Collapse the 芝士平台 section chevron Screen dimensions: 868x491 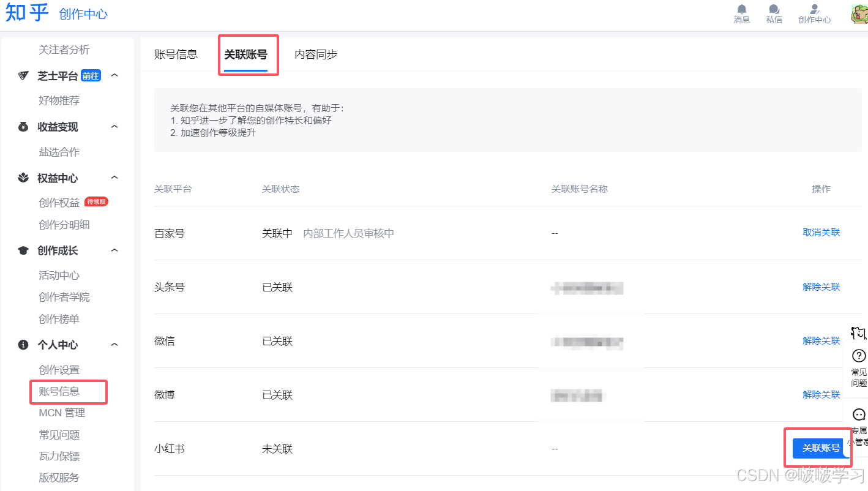114,76
